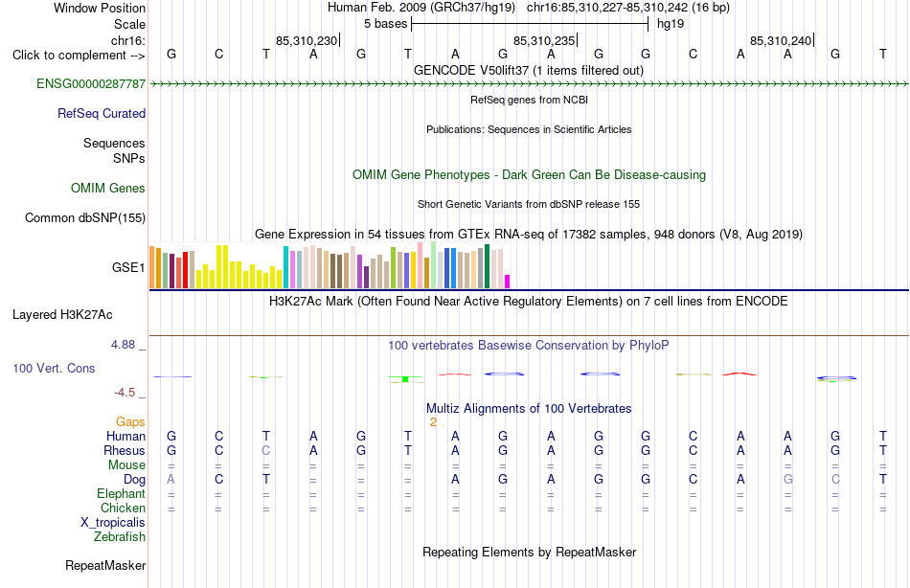910x588 pixels.
Task: Click the 85,310,240 coordinate marker
Action: [x=781, y=40]
